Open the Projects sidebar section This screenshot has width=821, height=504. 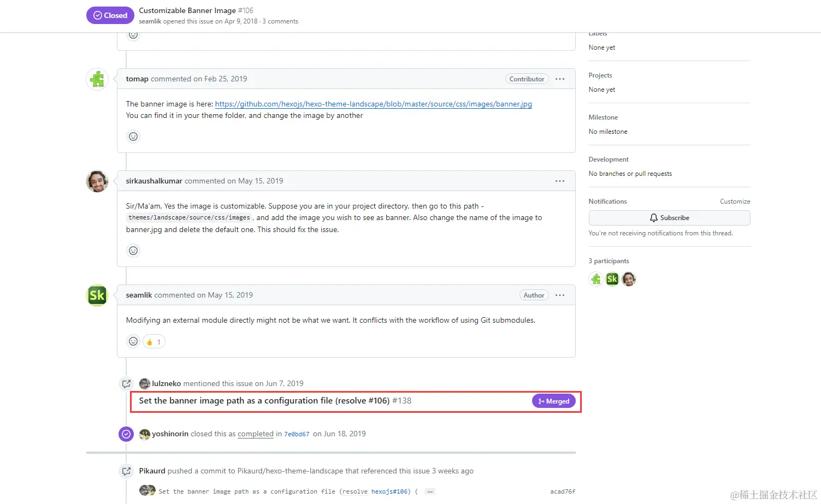(600, 75)
